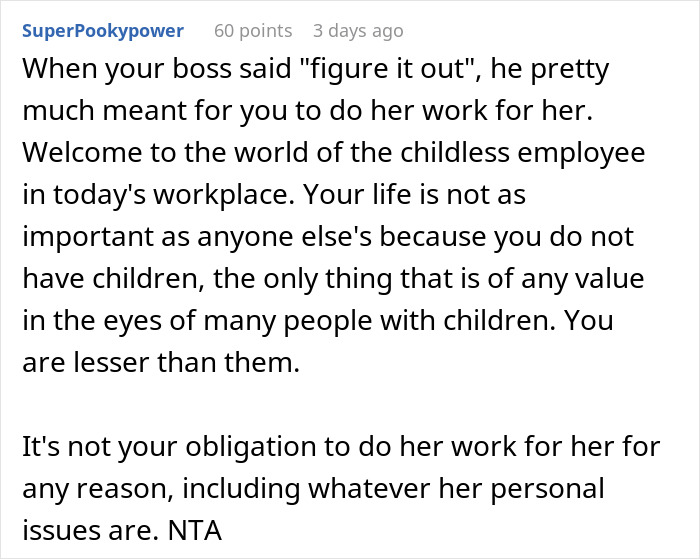Click the "3 days ago" timestamp
Viewport: 700px width, 559px height.
pos(358,31)
